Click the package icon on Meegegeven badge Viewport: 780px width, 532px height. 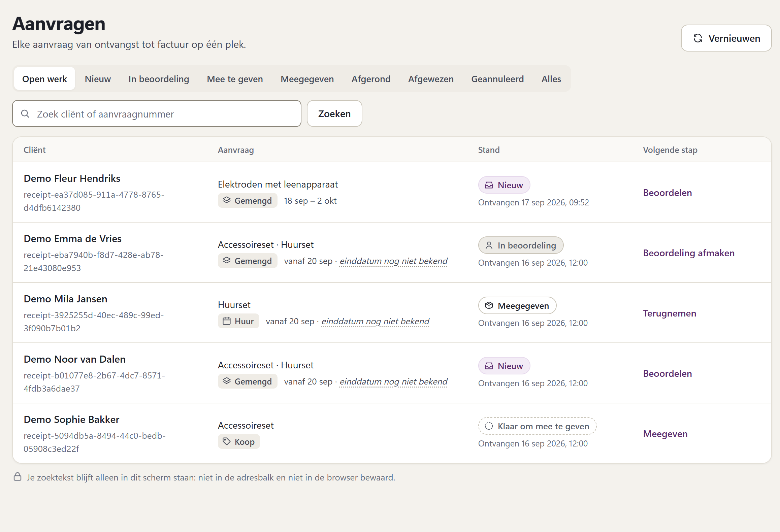tap(489, 306)
